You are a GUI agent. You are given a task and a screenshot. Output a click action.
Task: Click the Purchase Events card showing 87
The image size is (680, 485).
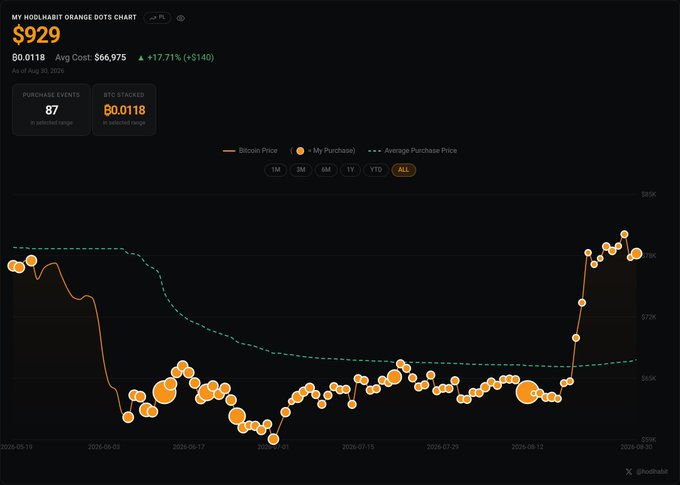(x=51, y=110)
